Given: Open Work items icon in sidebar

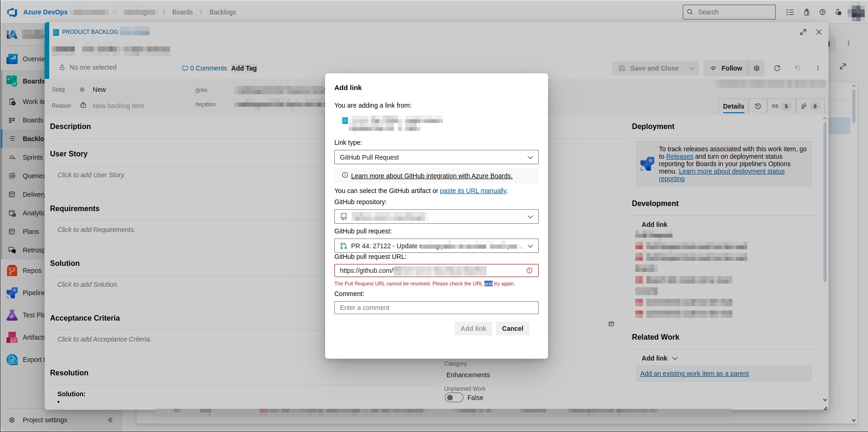Looking at the screenshot, I should click(x=12, y=102).
